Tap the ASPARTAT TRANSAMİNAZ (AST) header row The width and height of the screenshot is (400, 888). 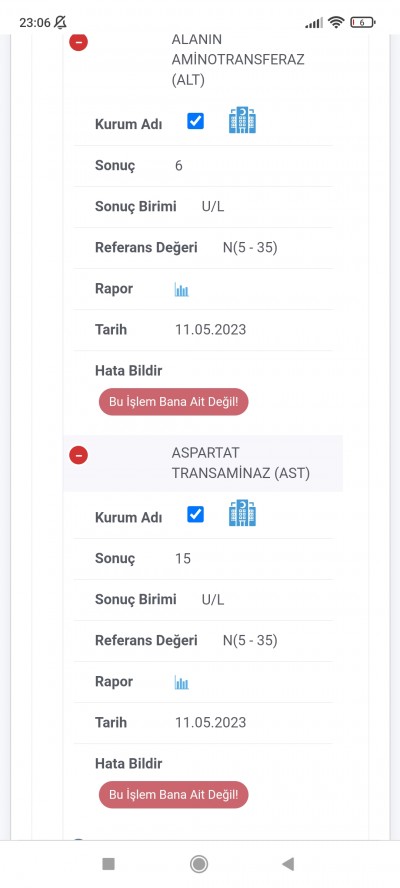pyautogui.click(x=203, y=463)
